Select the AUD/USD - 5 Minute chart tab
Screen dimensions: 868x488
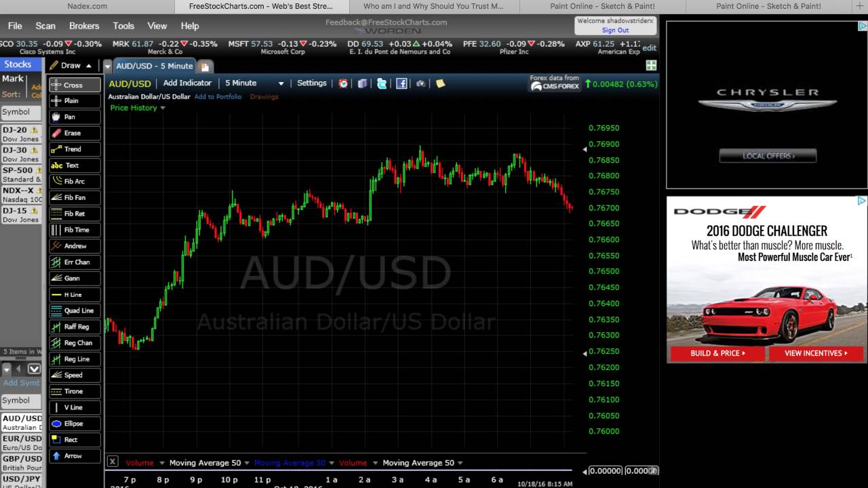[155, 66]
